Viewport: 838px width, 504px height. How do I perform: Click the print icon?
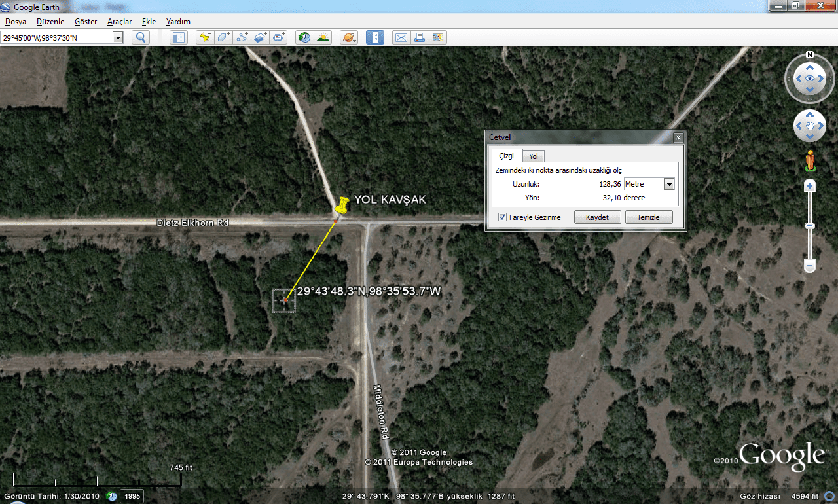pos(420,37)
